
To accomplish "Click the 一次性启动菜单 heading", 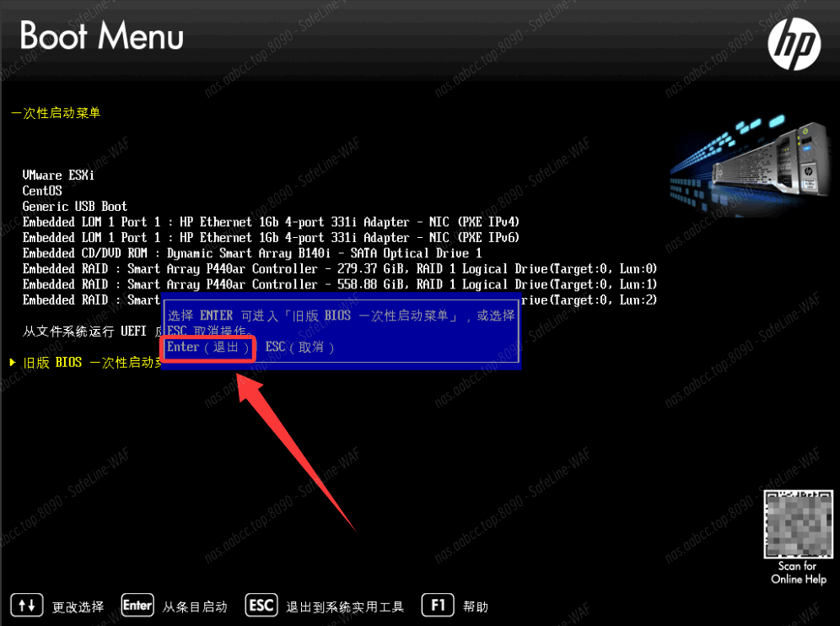I will coord(56,113).
